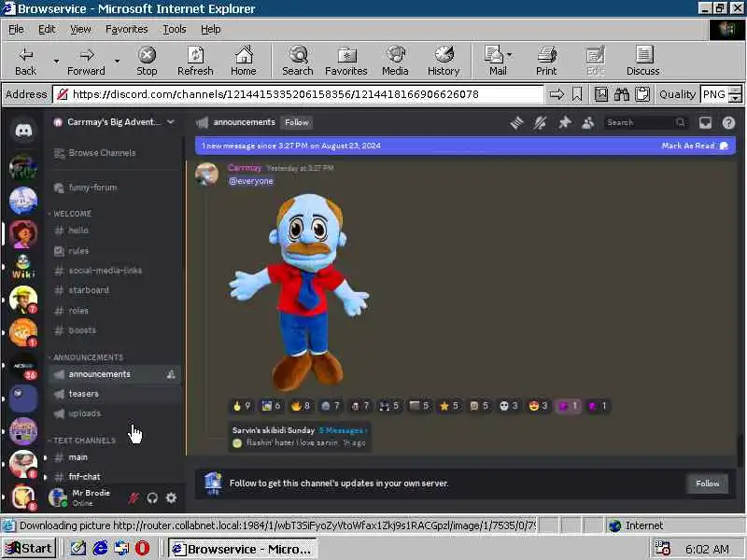Collapse the ANNOUNCEMENTS category
The height and width of the screenshot is (560, 747).
pyautogui.click(x=87, y=357)
